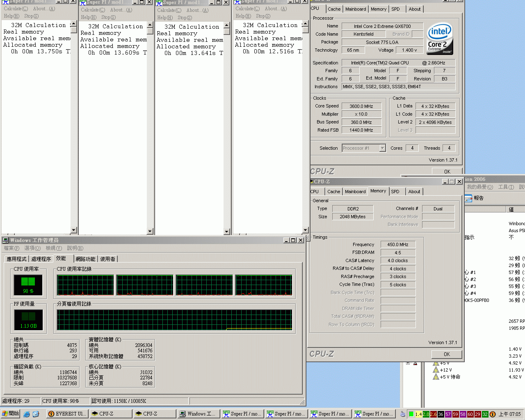
Task: Click the black 36 tray icon
Action: tap(441, 414)
